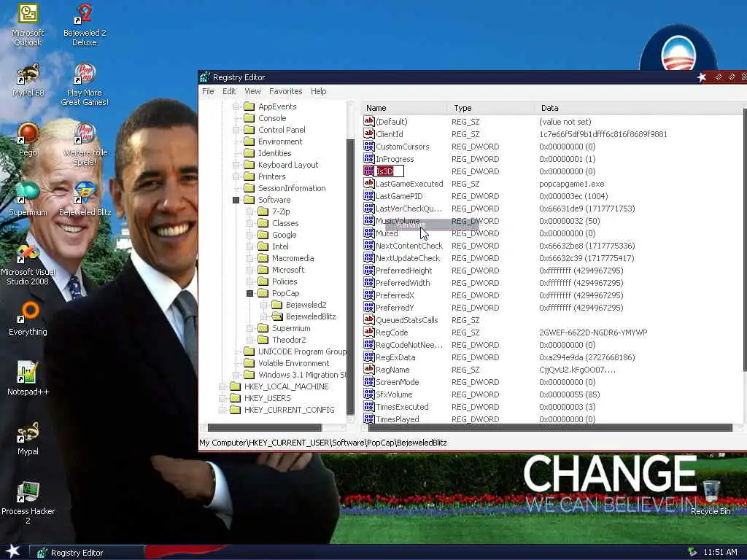The width and height of the screenshot is (747, 560).
Task: Select the LastGameExecuted string icon
Action: (368, 183)
